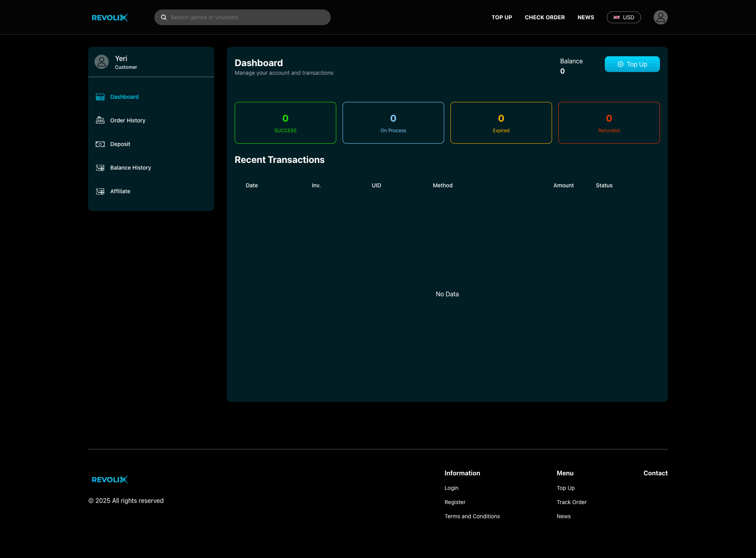Select the Dashboard icon in the sidebar
Image resolution: width=756 pixels, height=558 pixels.
[x=100, y=97]
